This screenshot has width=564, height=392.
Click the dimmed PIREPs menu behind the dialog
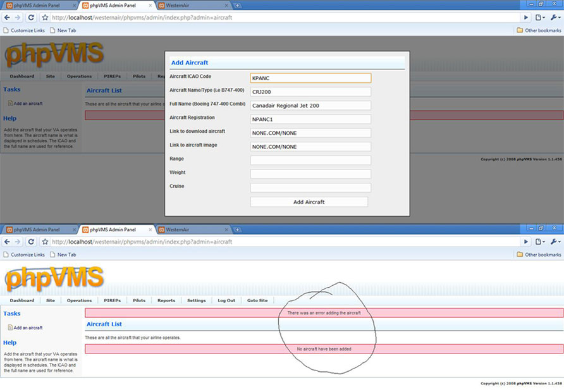[112, 77]
